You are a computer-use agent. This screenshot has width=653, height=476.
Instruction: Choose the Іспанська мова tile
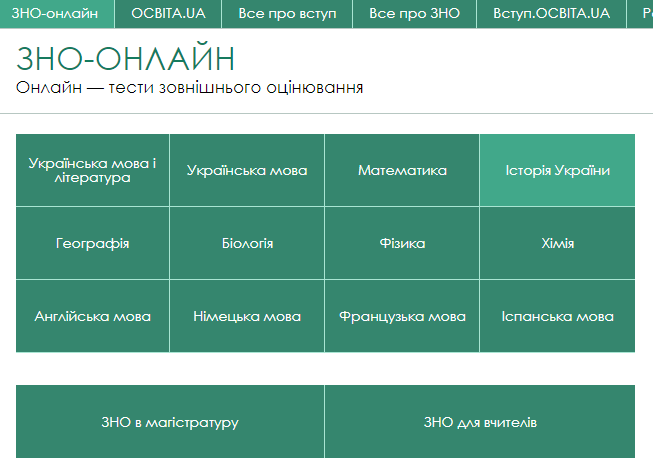[x=557, y=316]
